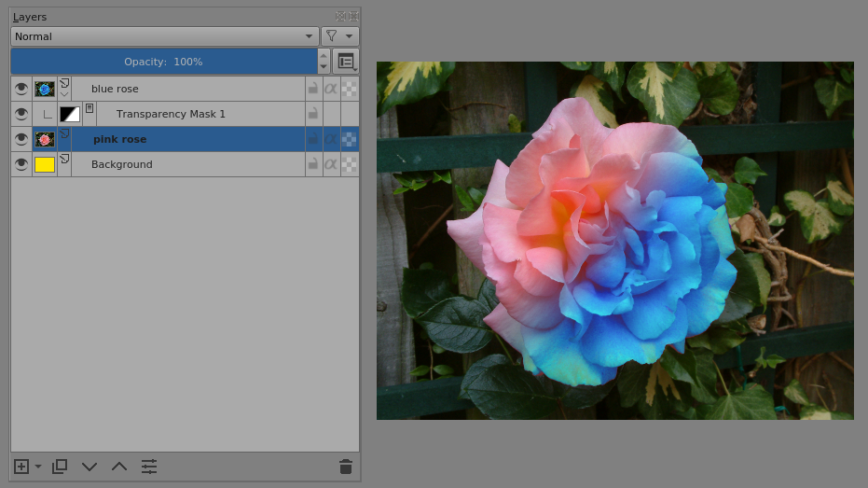Viewport: 868px width, 488px height.
Task: Click the layer filter funnel icon
Action: [331, 36]
